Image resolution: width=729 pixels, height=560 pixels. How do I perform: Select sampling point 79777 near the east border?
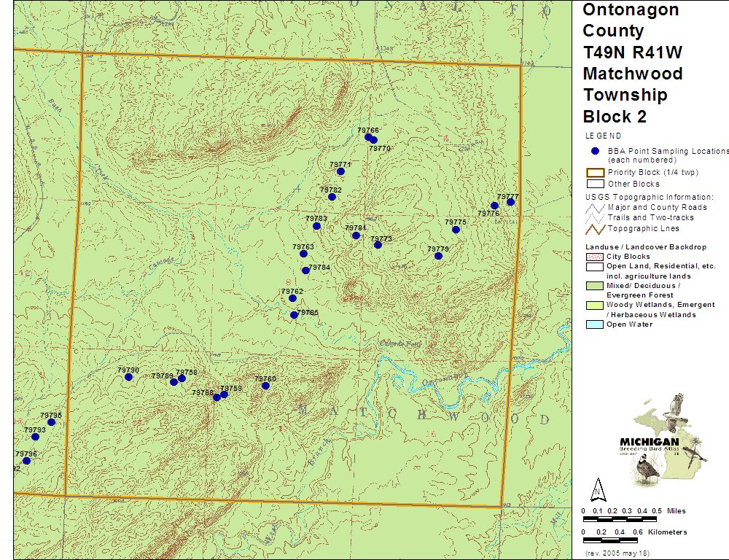(510, 202)
